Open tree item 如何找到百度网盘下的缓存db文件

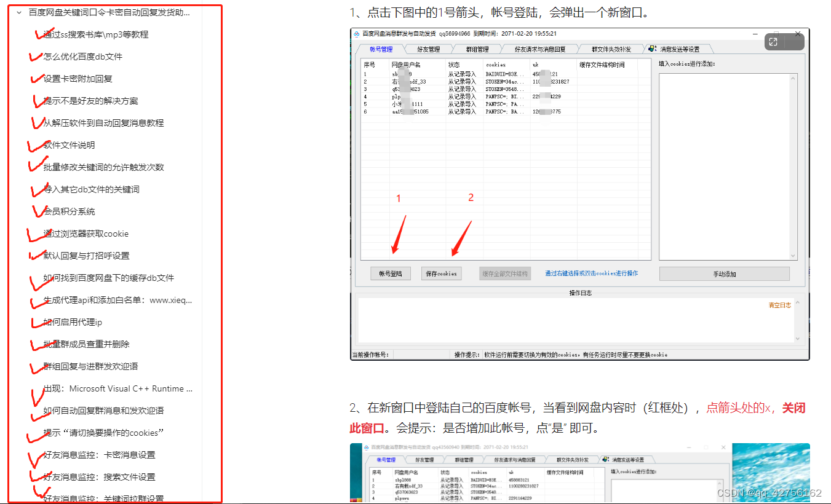tap(109, 278)
